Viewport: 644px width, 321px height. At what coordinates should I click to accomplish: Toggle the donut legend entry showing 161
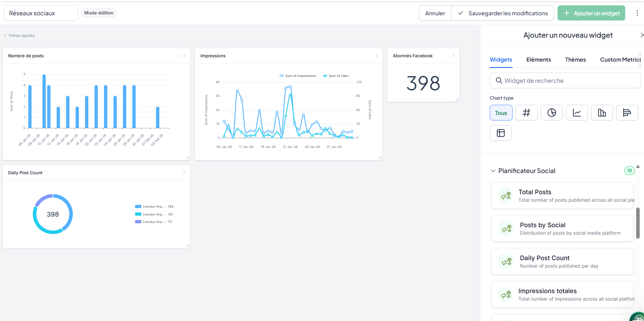pyautogui.click(x=154, y=214)
